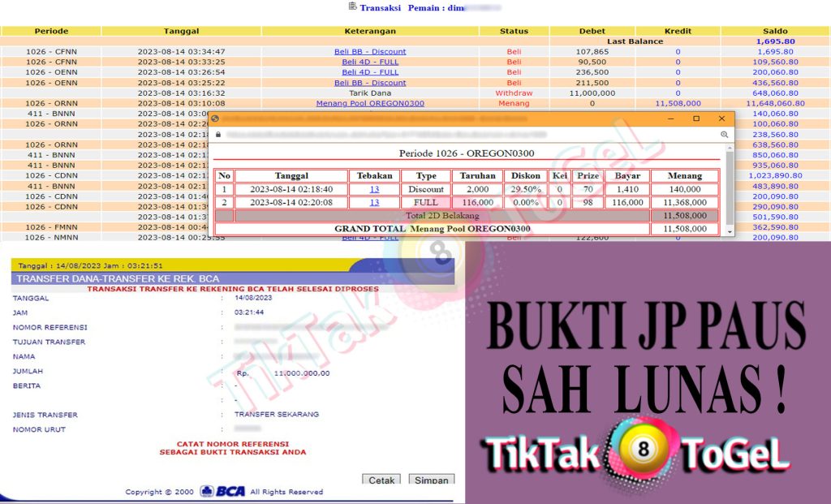Click the zoom magnifier icon in popup address bar
This screenshot has width=831, height=504.
coord(722,133)
